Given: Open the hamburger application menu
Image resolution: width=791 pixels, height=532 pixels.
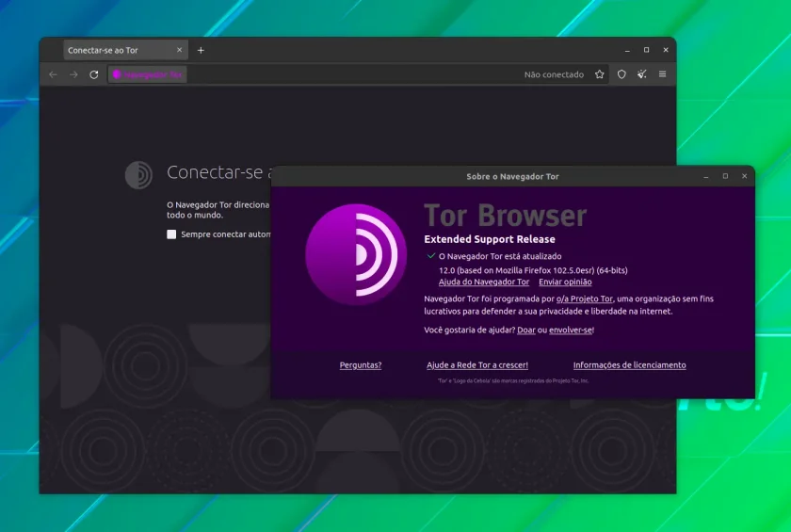Looking at the screenshot, I should (x=662, y=74).
